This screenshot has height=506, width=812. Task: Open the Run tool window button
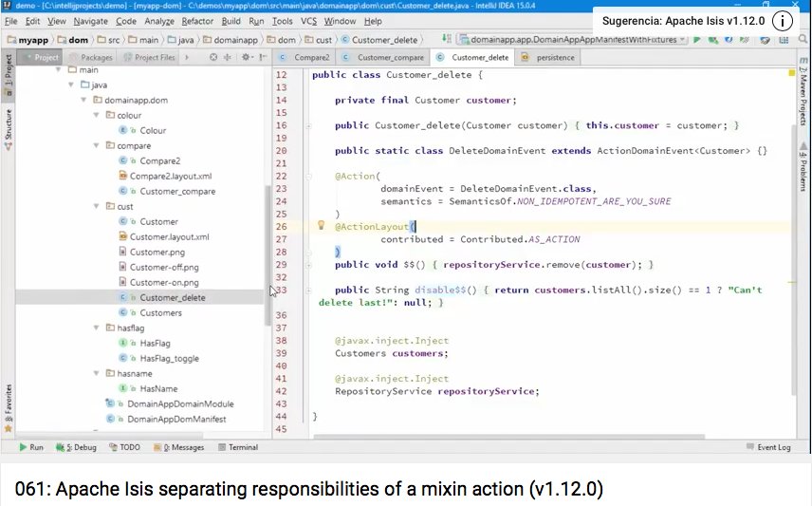(x=31, y=447)
